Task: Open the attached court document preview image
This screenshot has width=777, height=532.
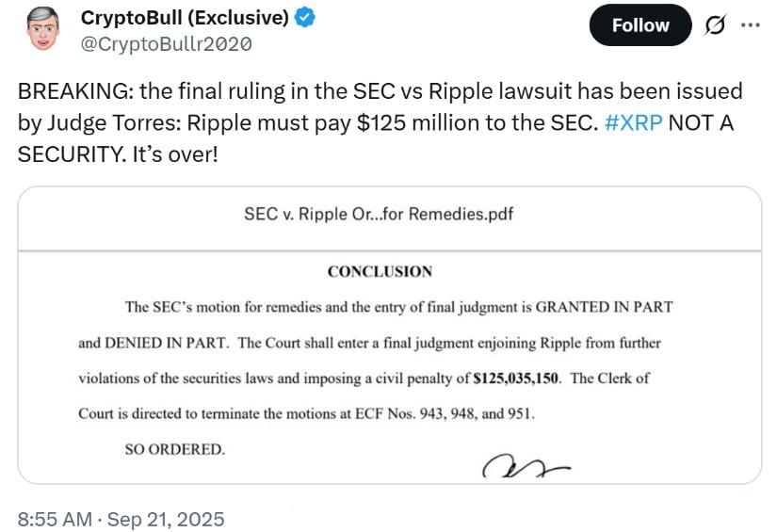Action: click(x=390, y=367)
